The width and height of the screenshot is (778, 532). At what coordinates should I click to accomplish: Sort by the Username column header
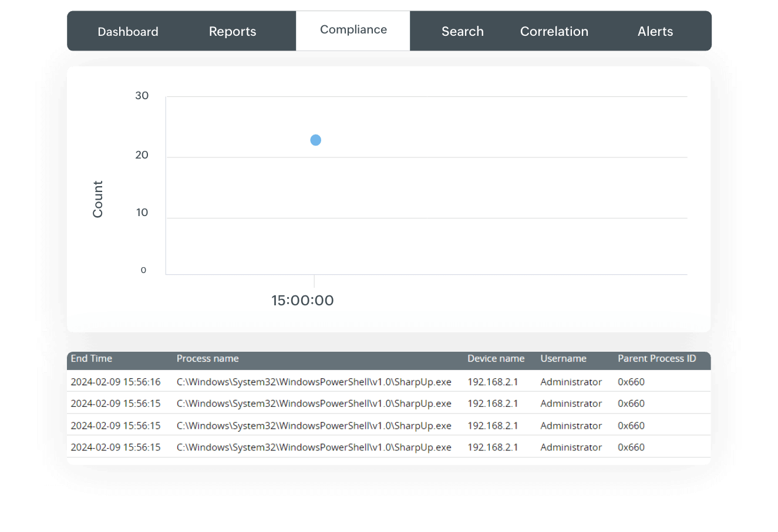(x=563, y=358)
